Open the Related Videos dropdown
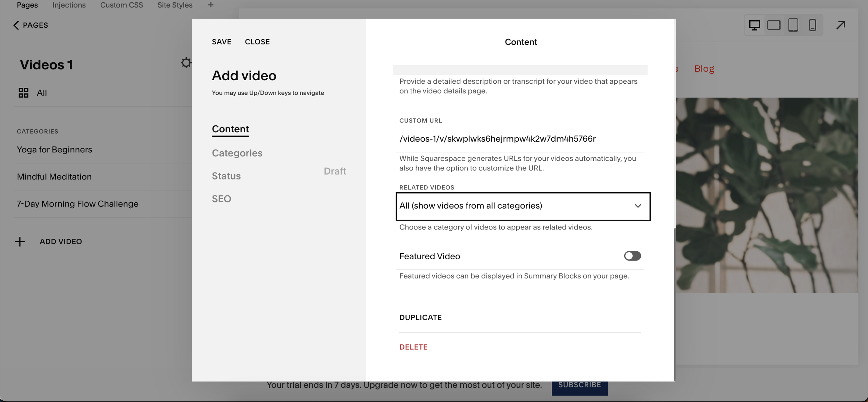The image size is (868, 402). (x=523, y=206)
